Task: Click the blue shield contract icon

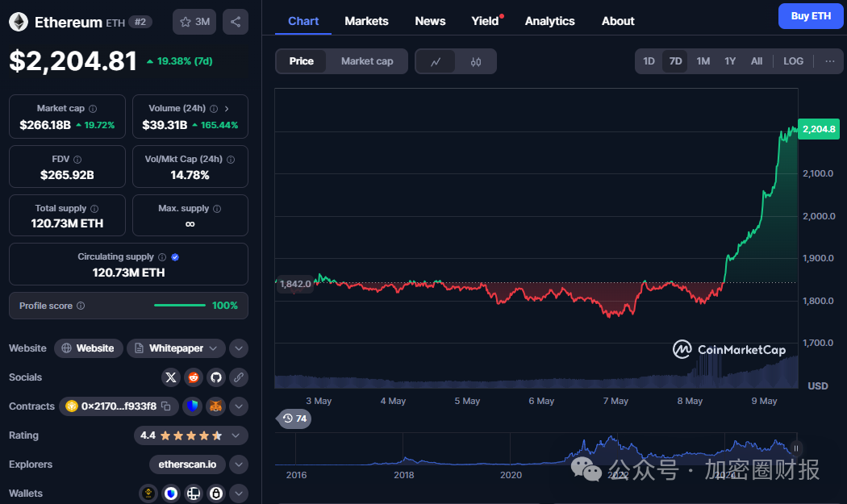Action: coord(192,406)
